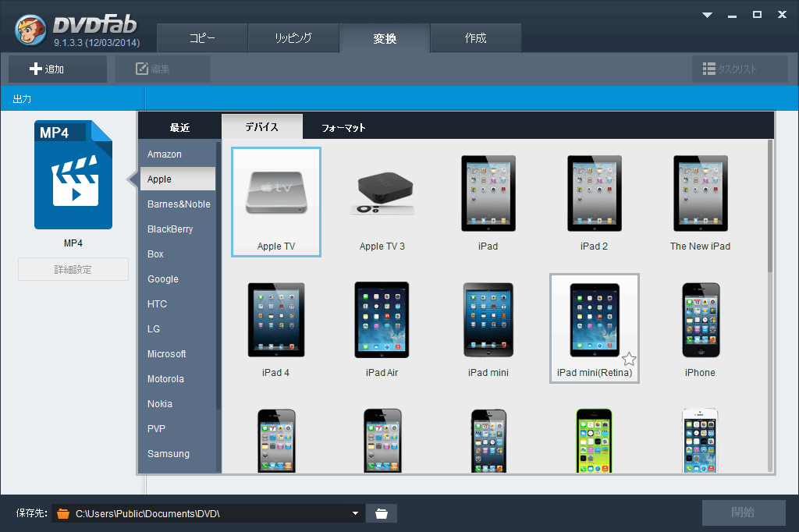799x532 pixels.
Task: Click the 開始 start button
Action: point(744,512)
